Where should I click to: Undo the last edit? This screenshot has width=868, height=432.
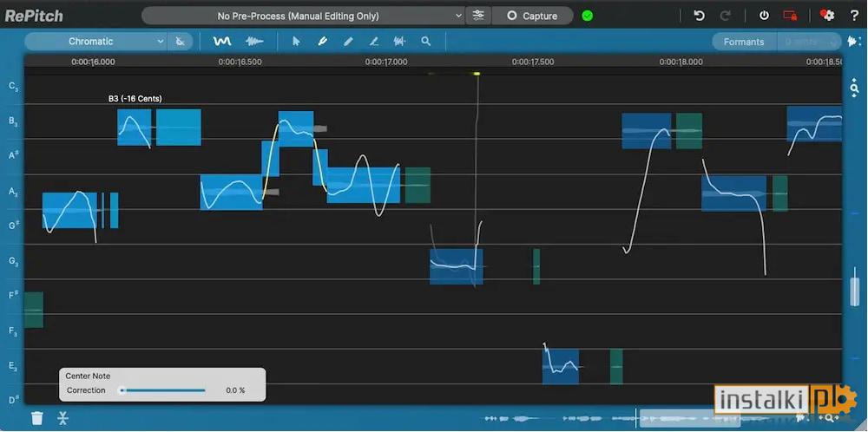pyautogui.click(x=699, y=16)
